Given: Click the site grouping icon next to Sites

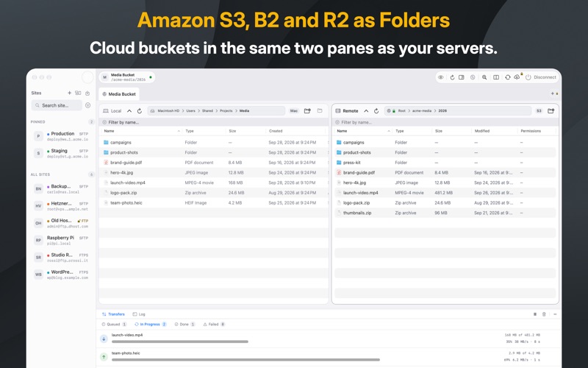Looking at the screenshot, I should tap(78, 93).
